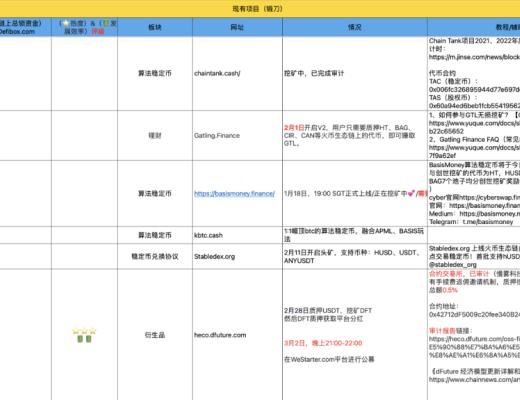The width and height of the screenshot is (520, 400).
Task: Select the 理财 category cell
Action: (x=155, y=135)
